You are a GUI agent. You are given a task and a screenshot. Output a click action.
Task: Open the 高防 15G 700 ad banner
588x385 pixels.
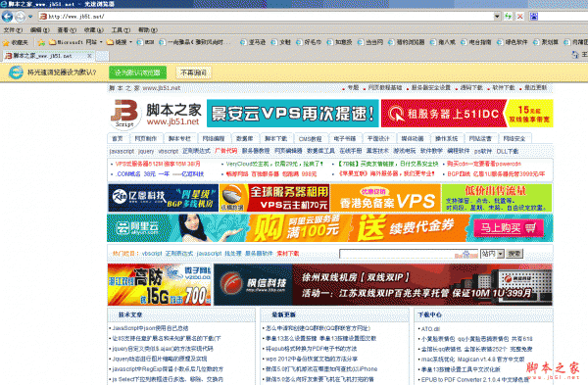click(159, 284)
